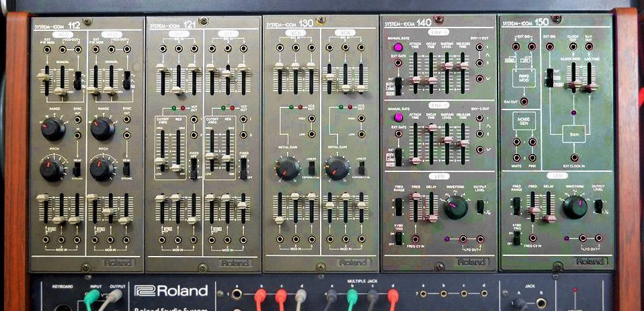The width and height of the screenshot is (644, 311).
Task: Click Multiple Jack socket 1 a
Action: tap(237, 294)
